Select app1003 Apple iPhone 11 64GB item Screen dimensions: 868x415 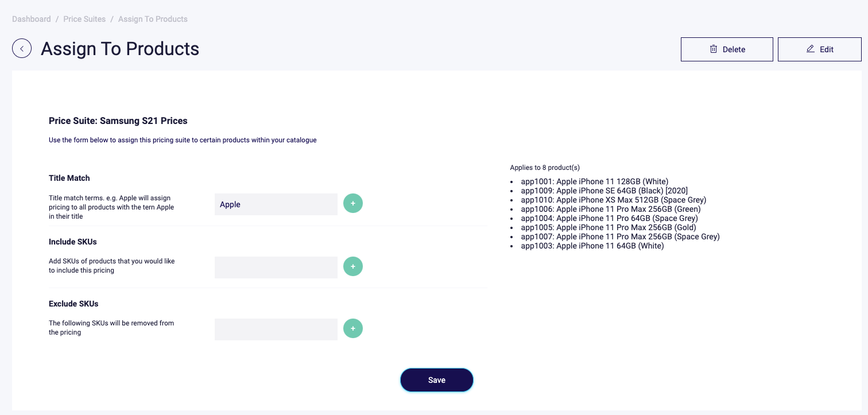click(592, 246)
